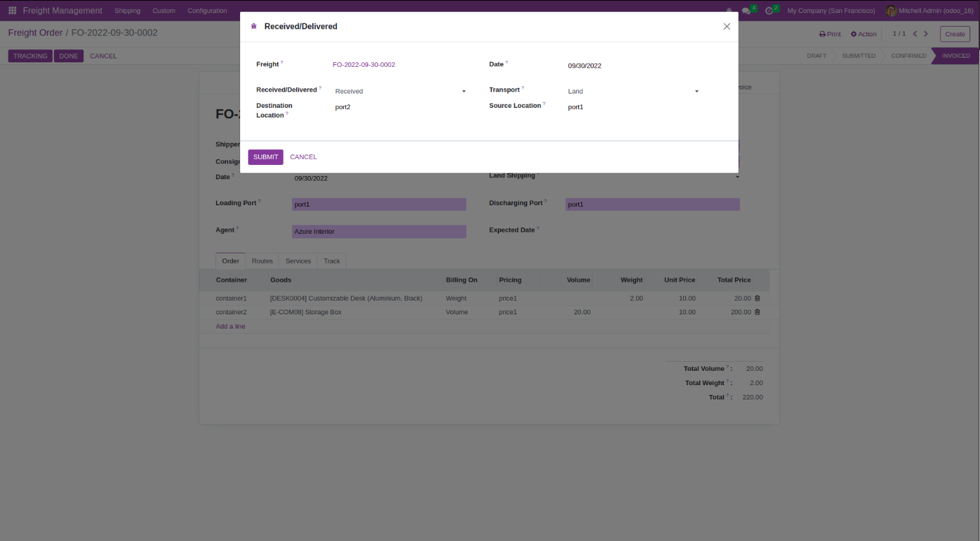Screen dimensions: 980x541
Task: Click the Total Price column header
Action: [734, 280]
